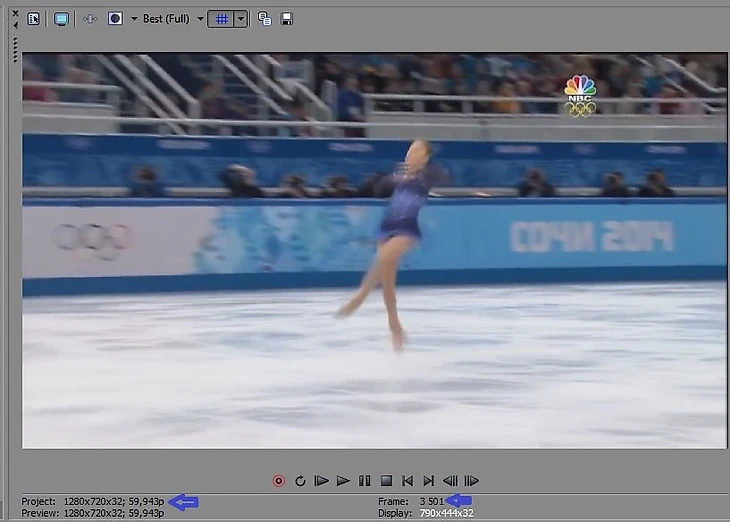The width and height of the screenshot is (730, 522).
Task: Expand the overlays grid dropdown arrow
Action: click(240, 19)
